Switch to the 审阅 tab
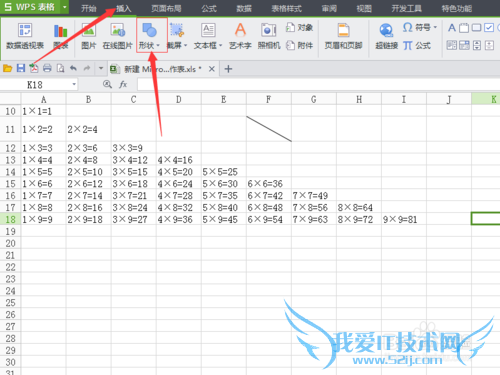The width and height of the screenshot is (500, 375). (329, 8)
